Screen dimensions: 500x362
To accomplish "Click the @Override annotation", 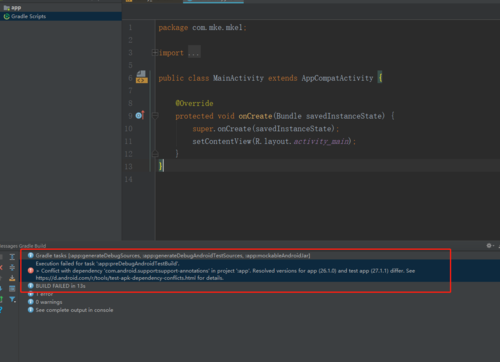I will (194, 103).
